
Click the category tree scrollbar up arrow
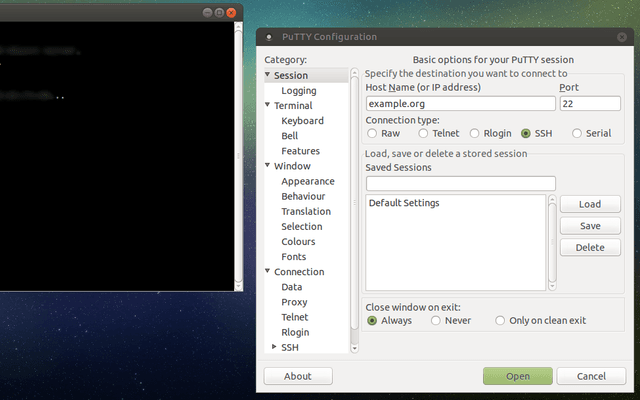(354, 73)
